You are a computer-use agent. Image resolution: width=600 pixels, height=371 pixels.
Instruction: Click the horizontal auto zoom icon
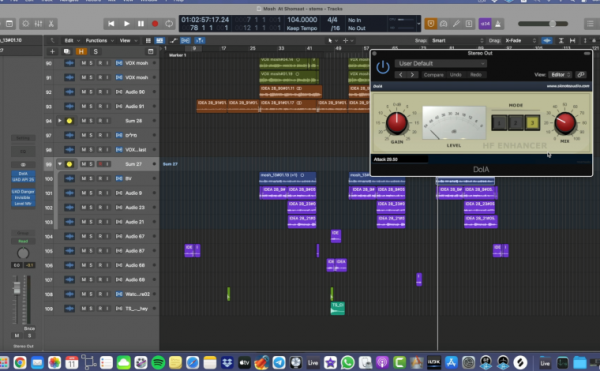tap(572, 41)
